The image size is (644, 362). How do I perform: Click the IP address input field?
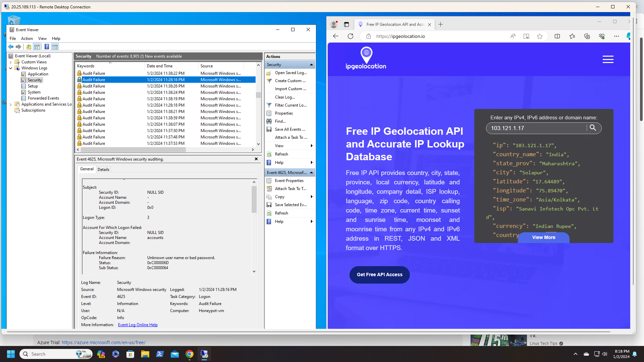pos(537,128)
